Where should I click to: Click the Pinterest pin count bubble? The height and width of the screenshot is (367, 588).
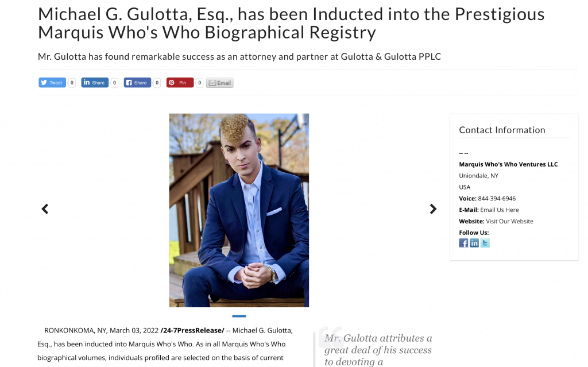pyautogui.click(x=199, y=83)
